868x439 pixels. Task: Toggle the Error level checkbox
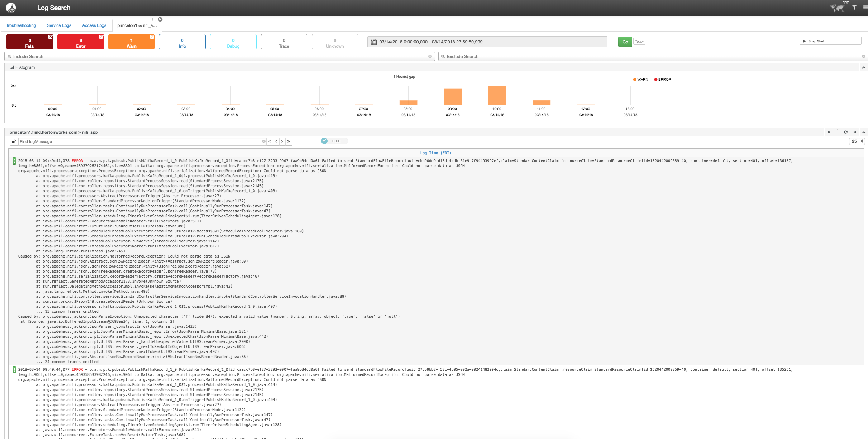point(101,37)
